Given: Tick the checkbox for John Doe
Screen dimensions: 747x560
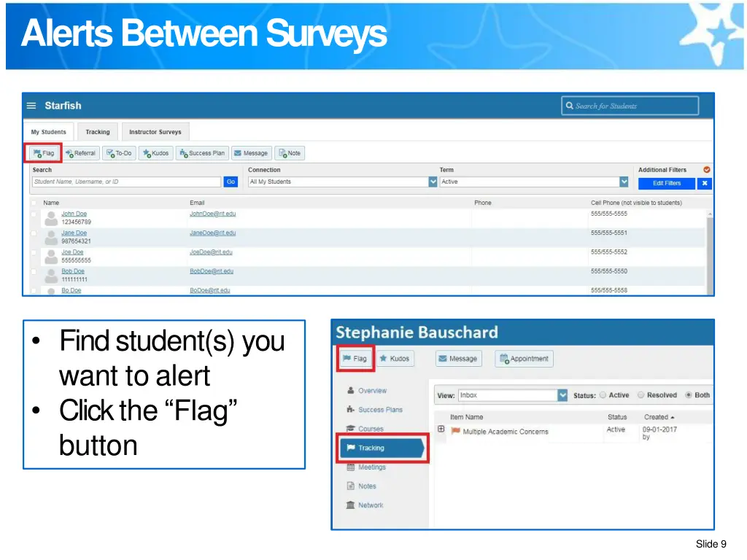Looking at the screenshot, I should pos(34,214).
